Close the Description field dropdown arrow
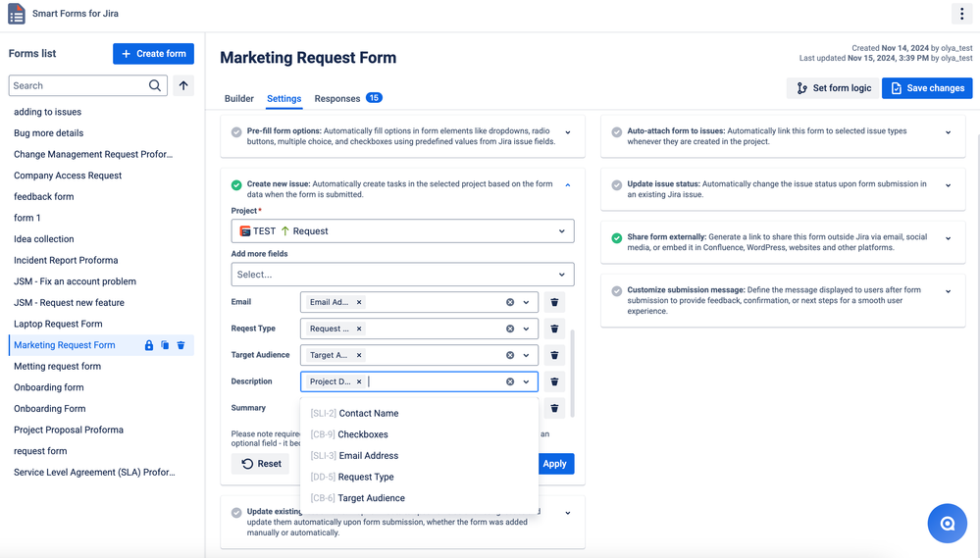The height and width of the screenshot is (558, 980). tap(526, 381)
